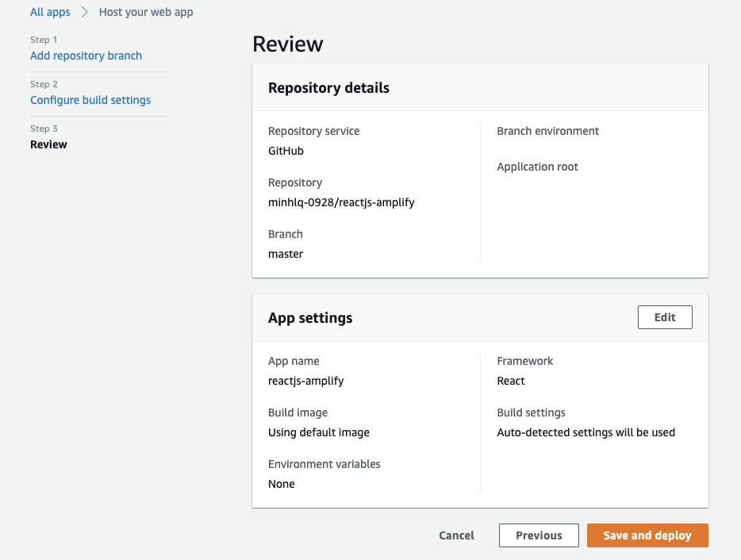
Task: Click the Using default image value
Action: point(318,432)
